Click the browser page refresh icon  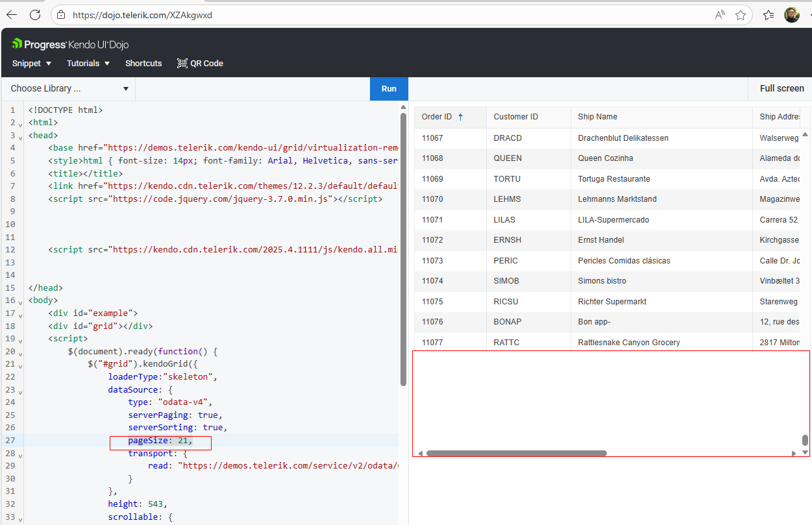coord(35,15)
